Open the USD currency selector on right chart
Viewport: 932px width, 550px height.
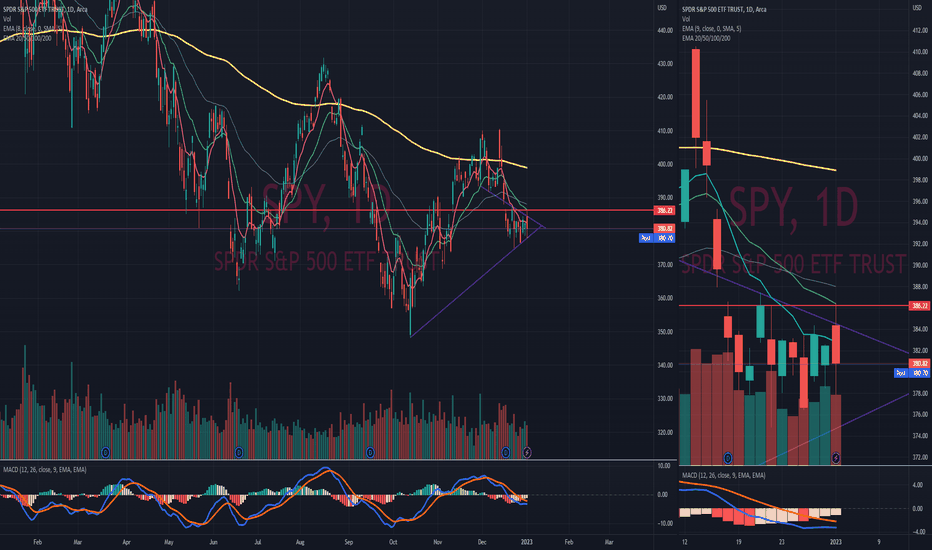click(x=917, y=8)
